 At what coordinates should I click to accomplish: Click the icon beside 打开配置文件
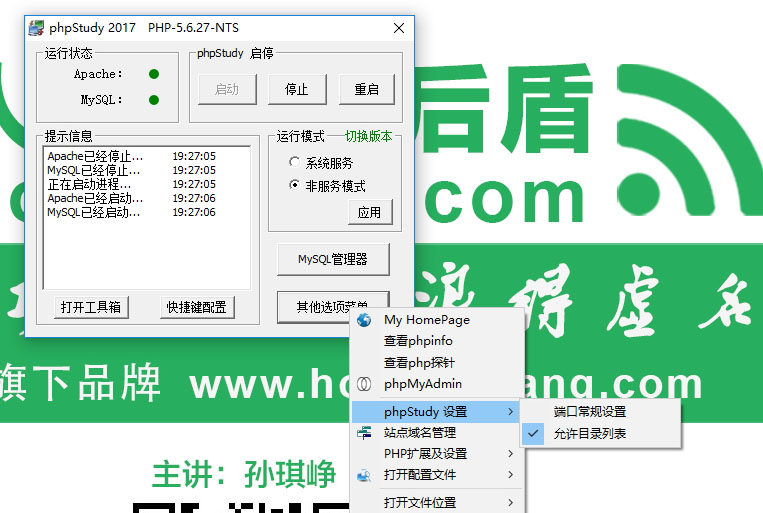pyautogui.click(x=363, y=475)
